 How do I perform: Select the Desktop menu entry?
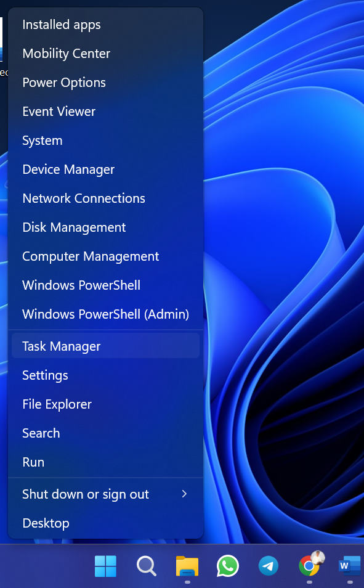(x=105, y=523)
